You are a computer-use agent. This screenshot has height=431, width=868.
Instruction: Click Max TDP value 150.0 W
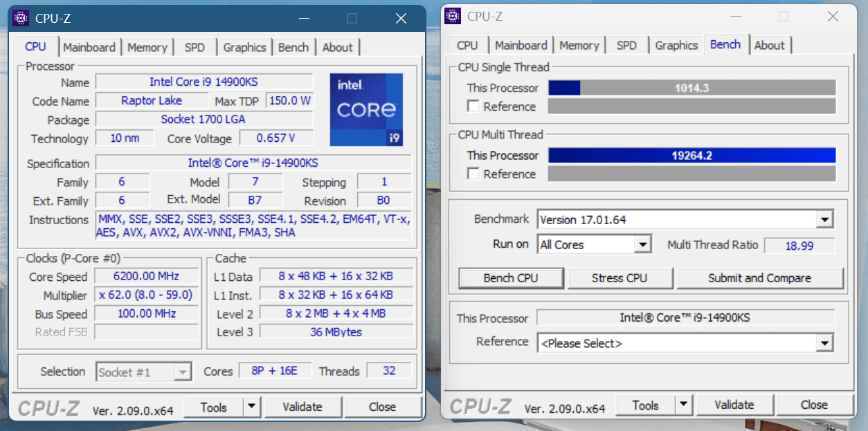click(289, 101)
